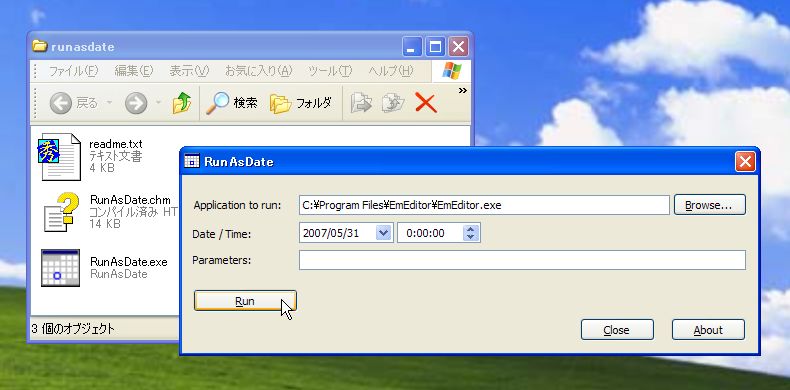Close the RunAsDate dialog with red X
Screen dimensions: 790x390
tap(745, 162)
